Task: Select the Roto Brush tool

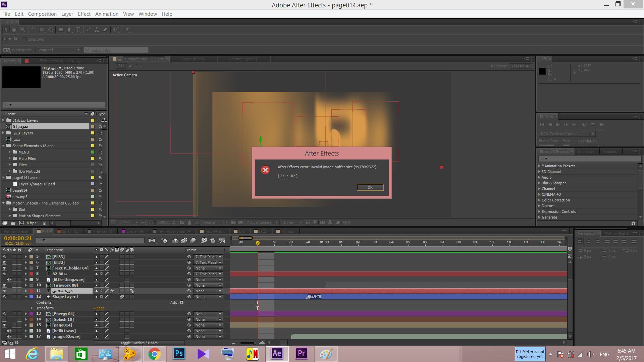Action: [116, 29]
